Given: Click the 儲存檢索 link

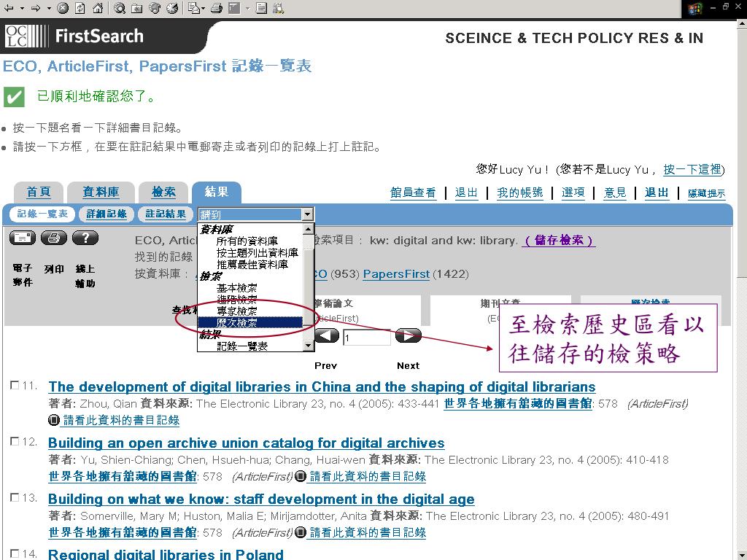Looking at the screenshot, I should [559, 241].
